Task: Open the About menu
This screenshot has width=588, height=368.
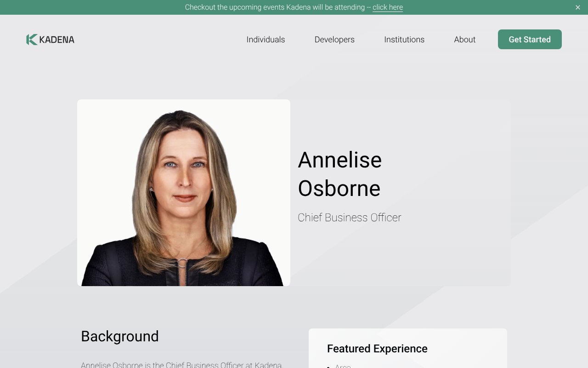Action: pyautogui.click(x=465, y=40)
